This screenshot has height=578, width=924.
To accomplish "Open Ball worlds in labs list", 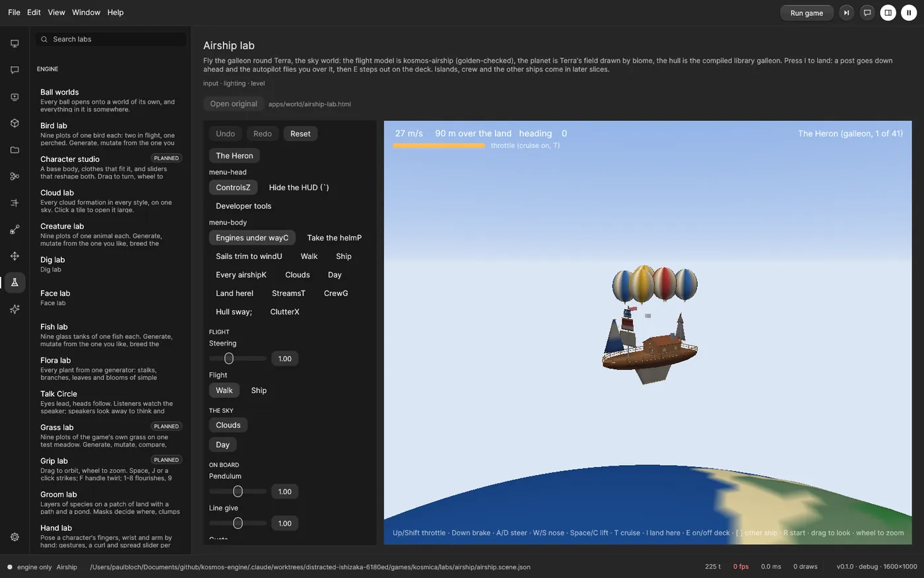I will 110,100.
